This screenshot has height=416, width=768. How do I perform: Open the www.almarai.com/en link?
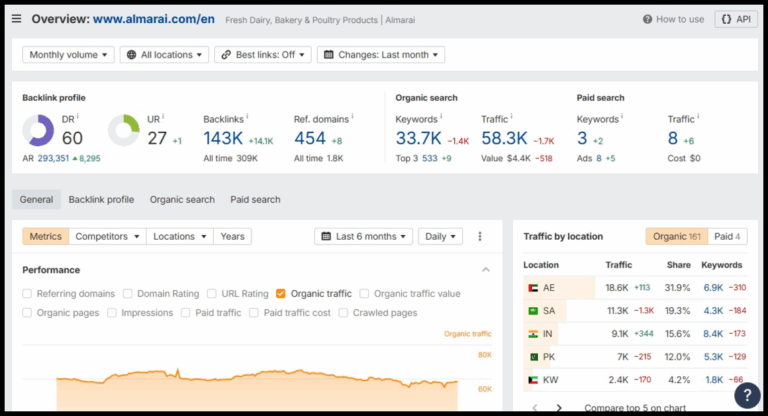pos(154,19)
